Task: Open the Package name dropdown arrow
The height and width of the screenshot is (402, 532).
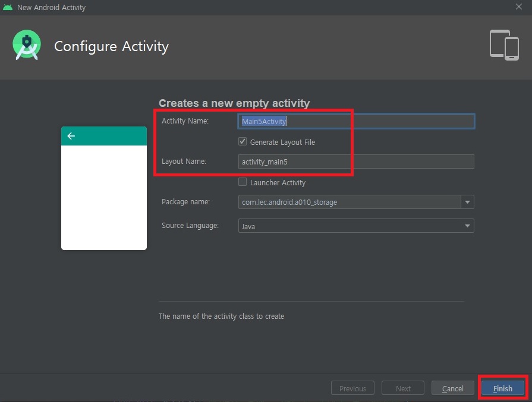Action: (x=467, y=202)
